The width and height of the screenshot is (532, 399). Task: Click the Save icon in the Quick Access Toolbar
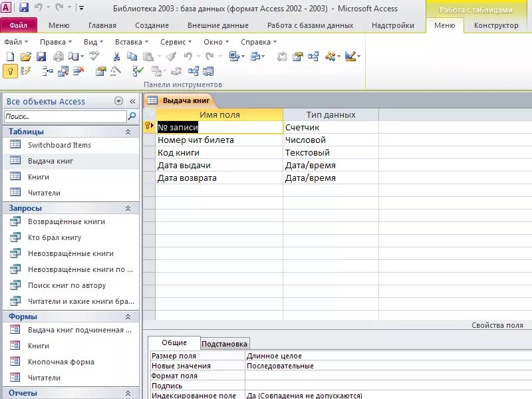23,7
